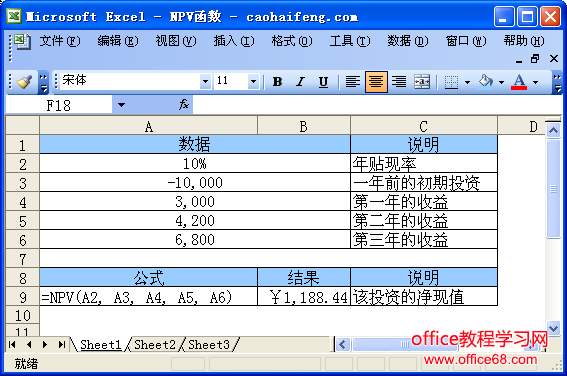The width and height of the screenshot is (567, 376).
Task: Align text right
Action: [x=399, y=82]
